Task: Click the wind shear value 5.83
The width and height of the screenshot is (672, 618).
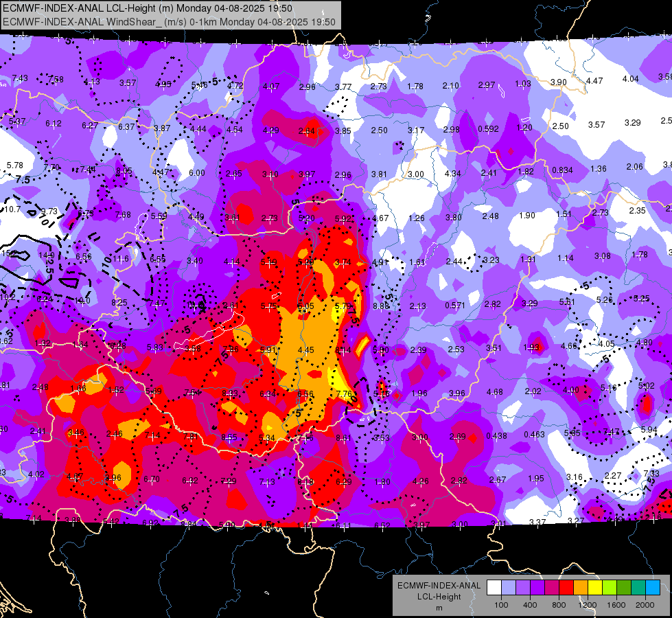Action: (x=154, y=347)
